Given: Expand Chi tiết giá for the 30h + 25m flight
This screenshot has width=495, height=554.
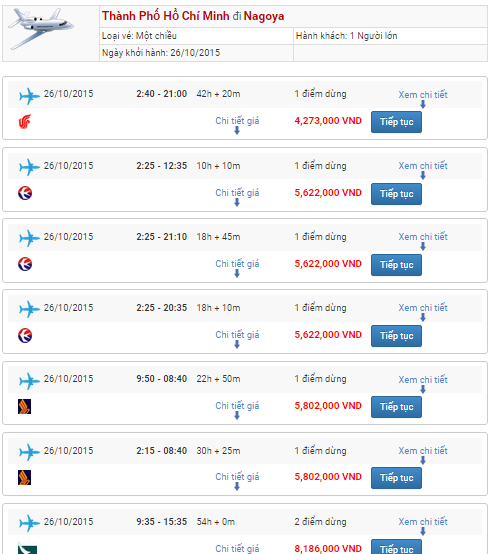Looking at the screenshot, I should [x=237, y=477].
